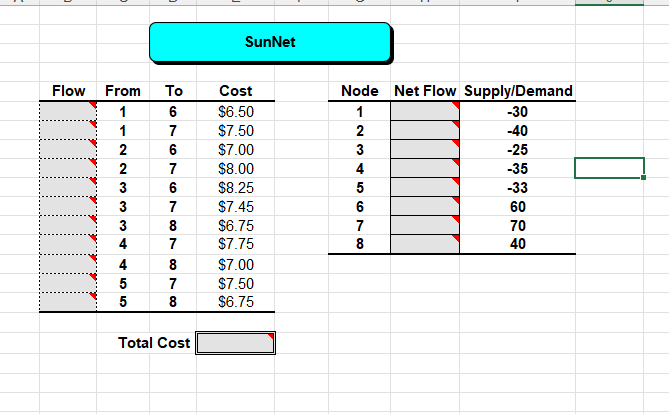Image resolution: width=669 pixels, height=414 pixels.
Task: Select the $6.50 cost cell
Action: point(236,112)
